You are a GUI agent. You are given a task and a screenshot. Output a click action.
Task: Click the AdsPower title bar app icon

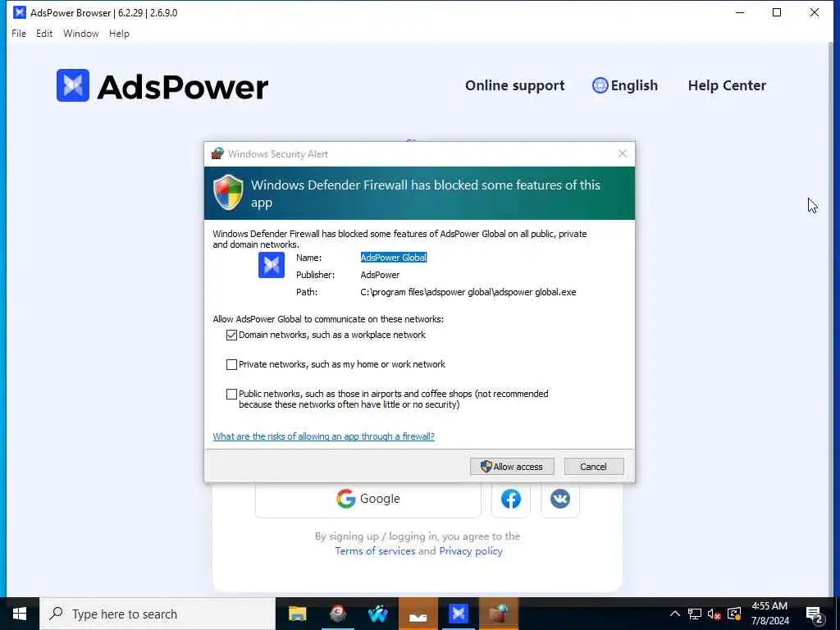click(x=20, y=12)
